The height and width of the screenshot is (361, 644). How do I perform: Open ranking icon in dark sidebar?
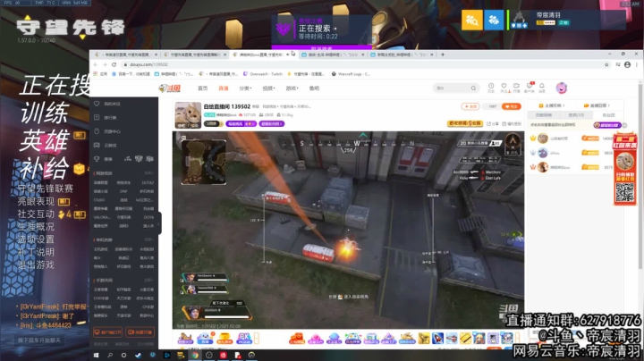click(97, 117)
